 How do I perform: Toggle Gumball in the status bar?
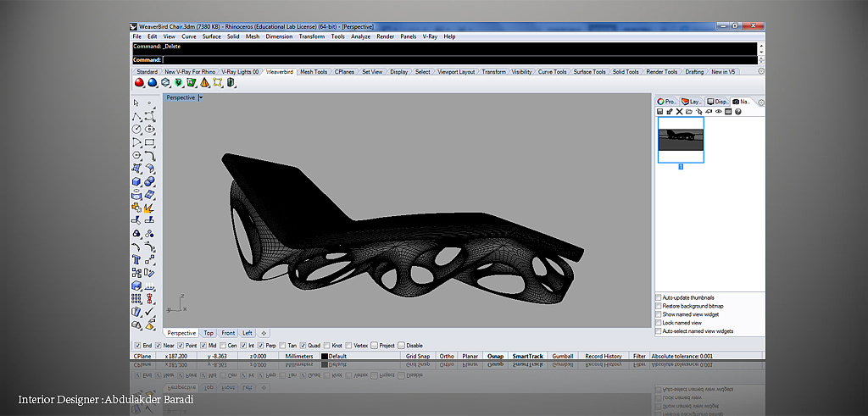click(x=562, y=357)
